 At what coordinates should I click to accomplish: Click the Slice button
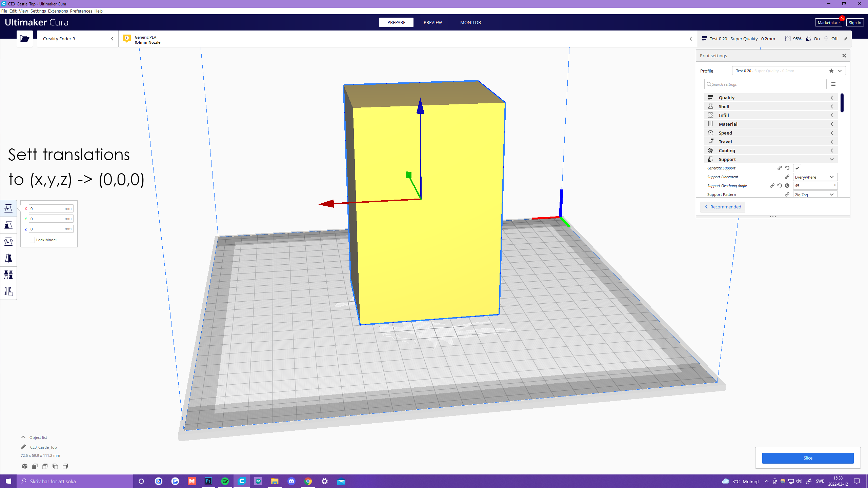(x=808, y=458)
